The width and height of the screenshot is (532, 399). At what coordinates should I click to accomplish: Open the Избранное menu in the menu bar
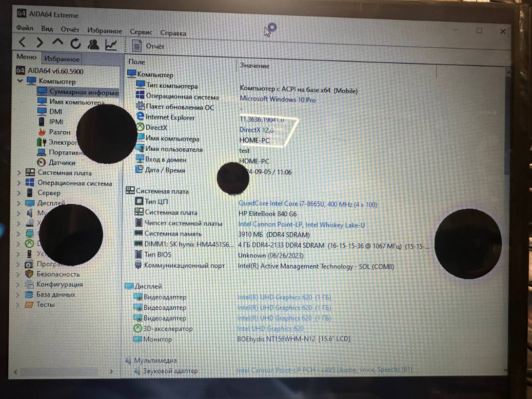coord(105,31)
